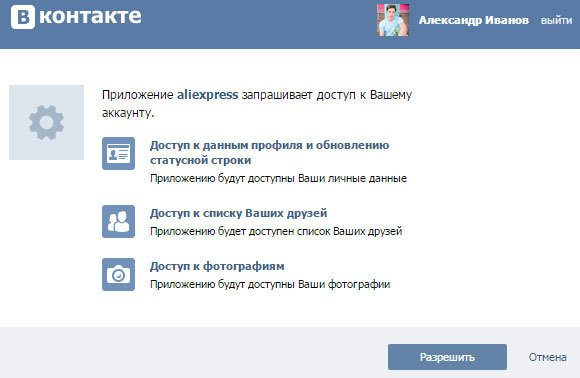
Task: Click the VK "В" logo icon
Action: (x=23, y=17)
